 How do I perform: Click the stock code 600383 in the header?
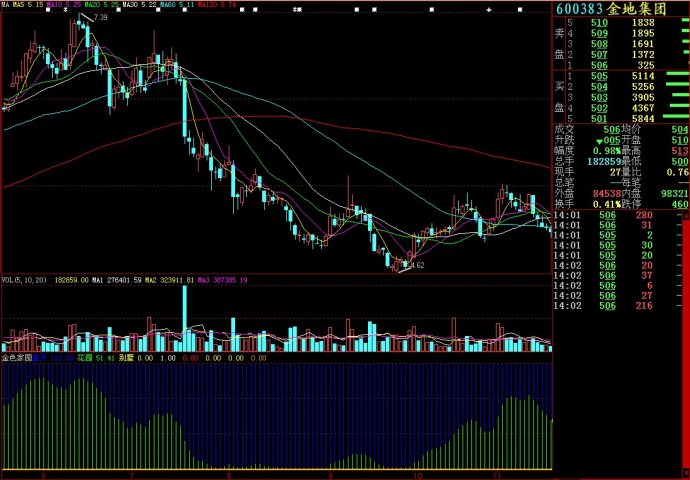tap(579, 8)
